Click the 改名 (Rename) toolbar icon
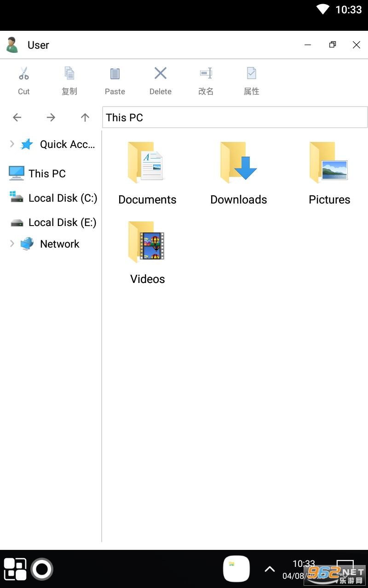The height and width of the screenshot is (588, 368). click(206, 73)
